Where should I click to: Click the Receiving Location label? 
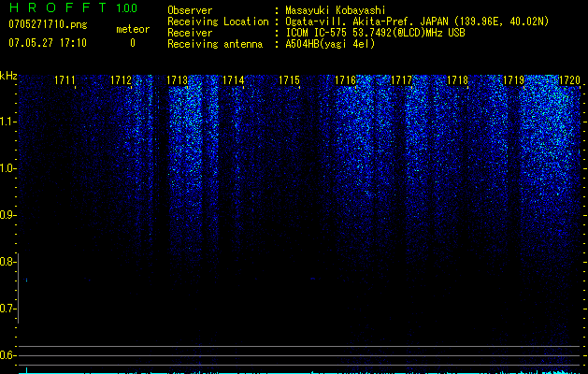point(218,22)
